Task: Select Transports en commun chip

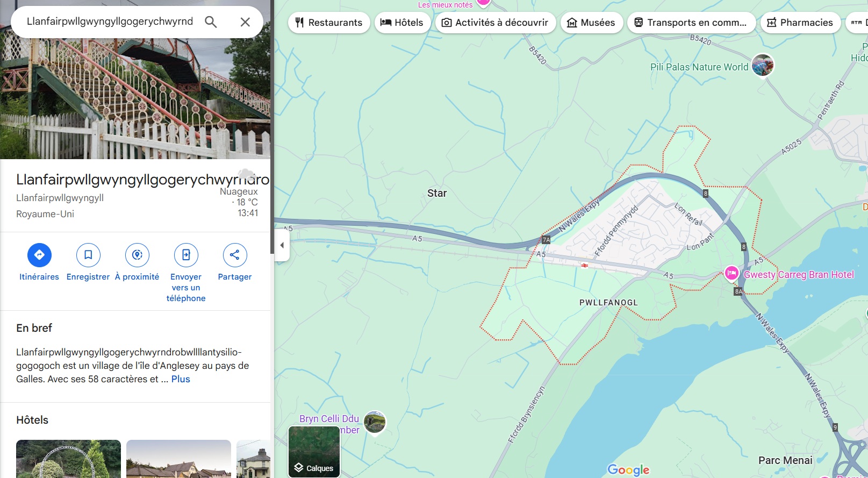Action: tap(691, 23)
